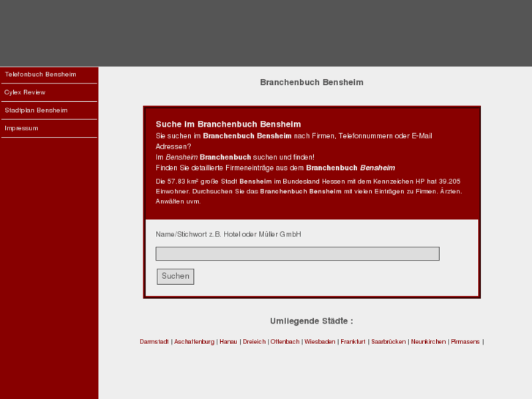Image resolution: width=532 pixels, height=399 pixels.
Task: Open the Offenbach city link
Action: pos(285,342)
